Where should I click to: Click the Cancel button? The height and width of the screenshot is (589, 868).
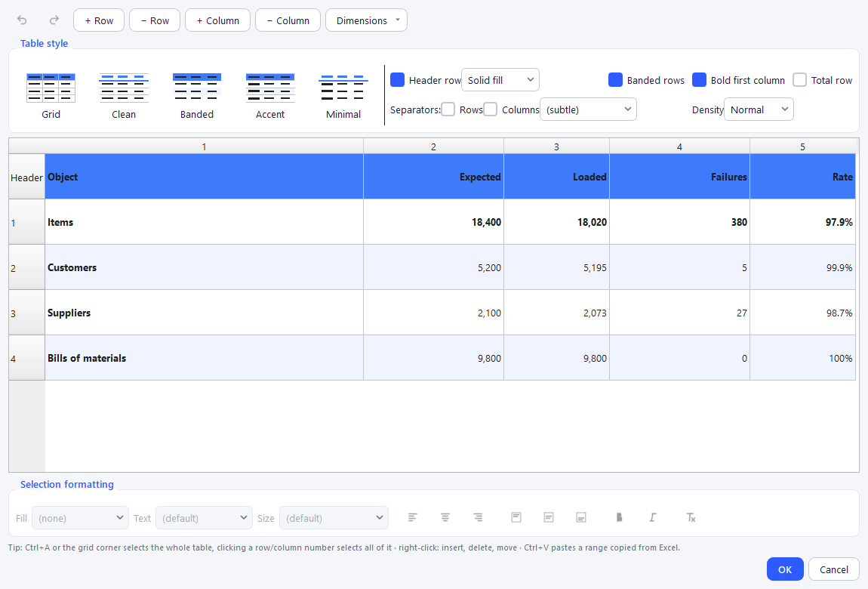point(834,569)
